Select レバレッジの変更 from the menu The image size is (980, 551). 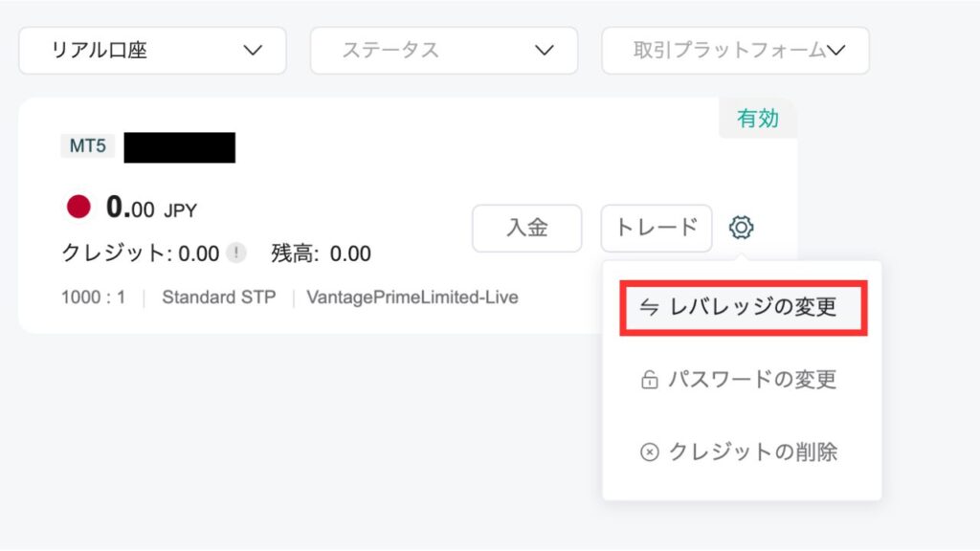[743, 308]
